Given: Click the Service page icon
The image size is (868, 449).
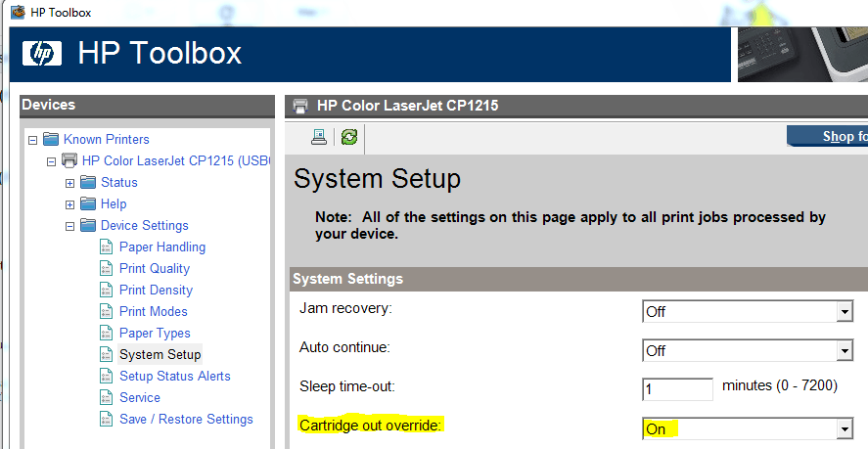Looking at the screenshot, I should pyautogui.click(x=107, y=397).
